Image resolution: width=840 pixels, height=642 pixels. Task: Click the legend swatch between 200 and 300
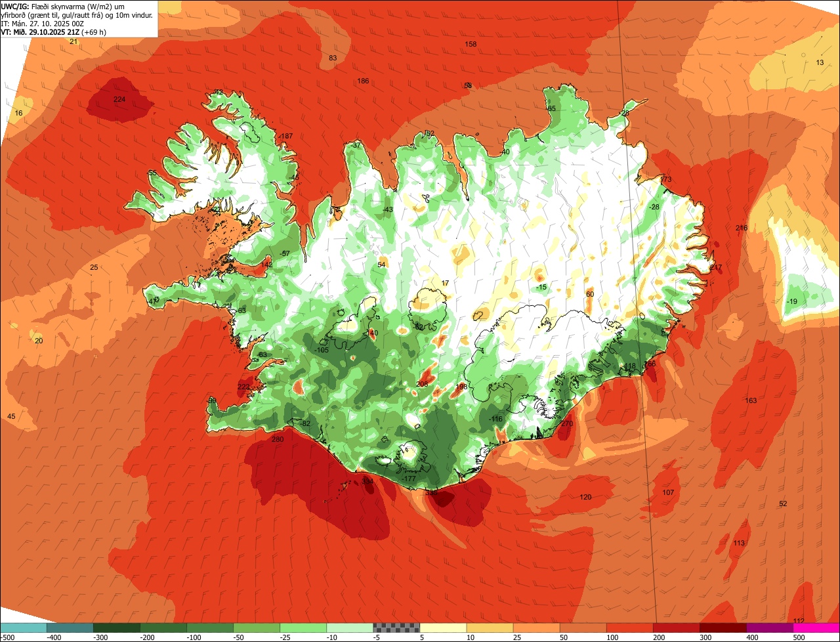click(x=676, y=628)
